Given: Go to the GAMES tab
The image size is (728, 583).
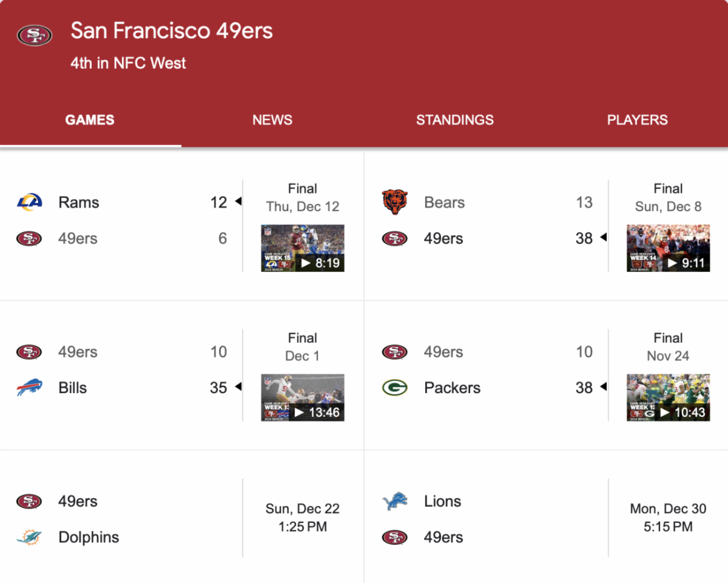Looking at the screenshot, I should (x=90, y=120).
